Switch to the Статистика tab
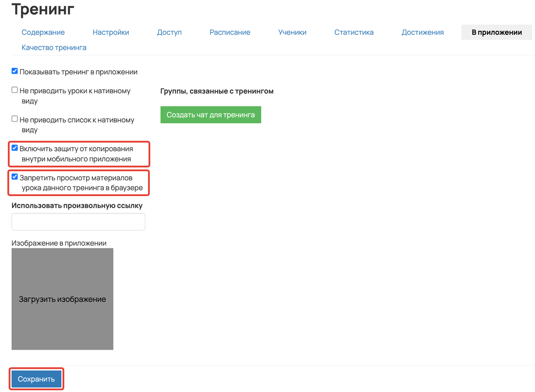 click(354, 32)
